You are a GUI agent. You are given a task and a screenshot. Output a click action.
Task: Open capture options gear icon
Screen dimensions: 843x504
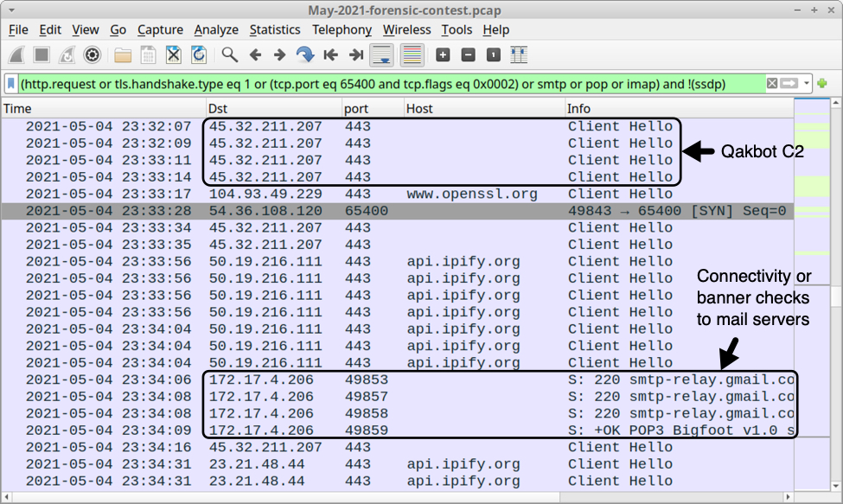click(93, 55)
